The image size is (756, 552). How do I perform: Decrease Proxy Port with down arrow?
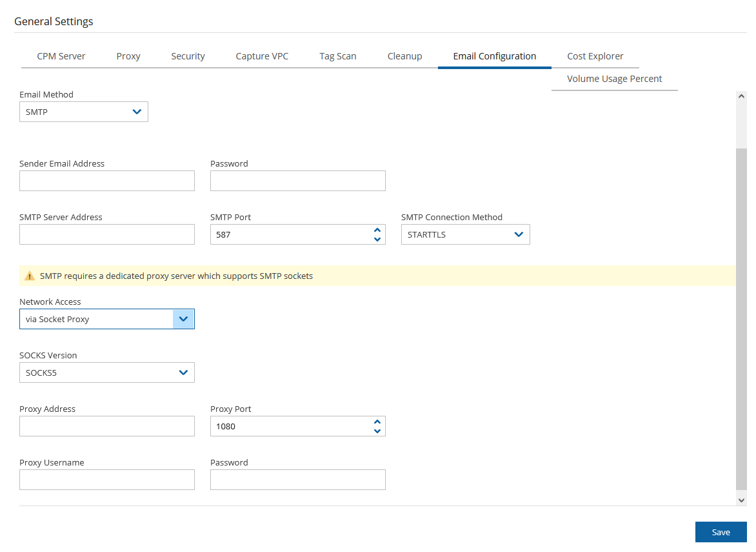coord(377,431)
